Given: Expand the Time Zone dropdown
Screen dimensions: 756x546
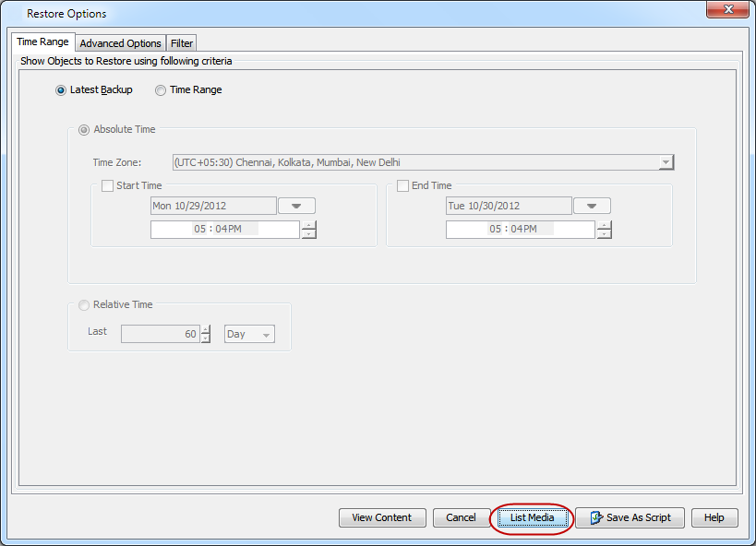Looking at the screenshot, I should click(665, 162).
